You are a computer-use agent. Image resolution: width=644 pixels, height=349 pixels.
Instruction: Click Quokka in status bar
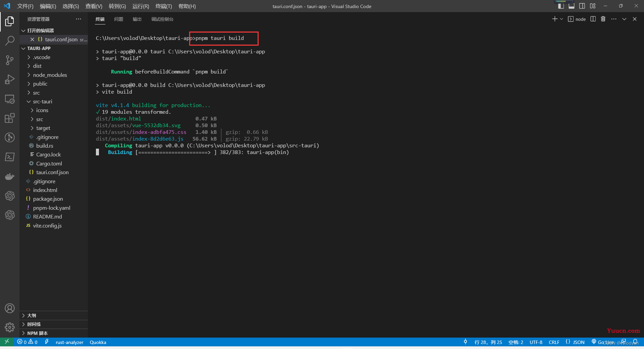pyautogui.click(x=98, y=342)
